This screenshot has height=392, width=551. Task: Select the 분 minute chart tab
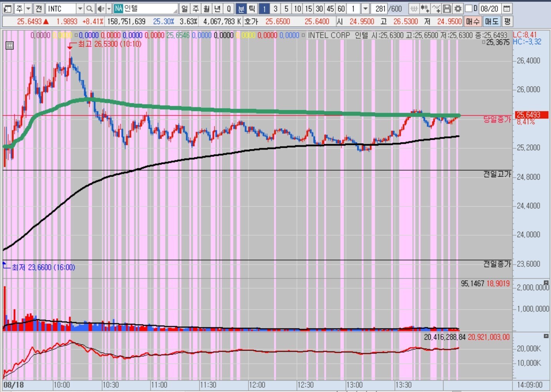coord(241,8)
